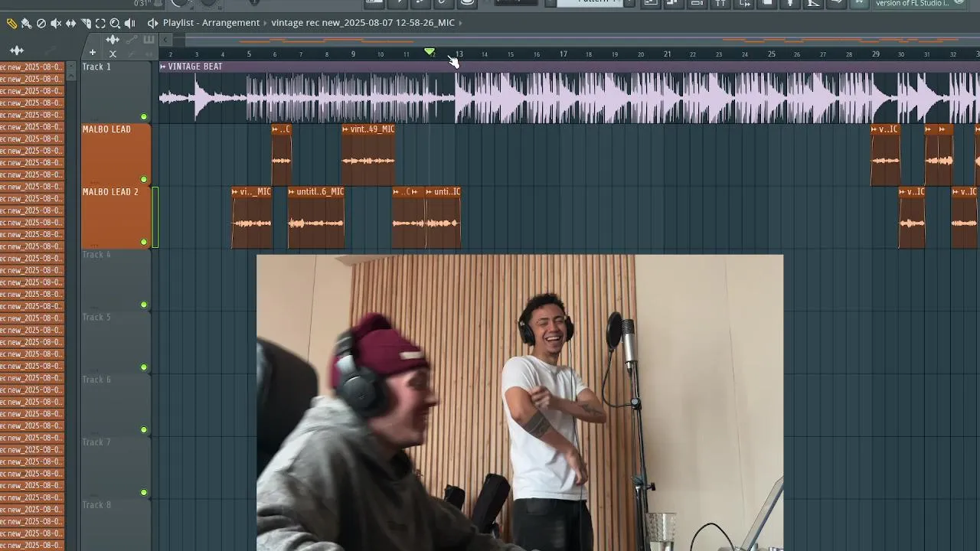Viewport: 980px width, 551px height.
Task: Mute the MALBO LEAD 2 track LED
Action: point(144,242)
